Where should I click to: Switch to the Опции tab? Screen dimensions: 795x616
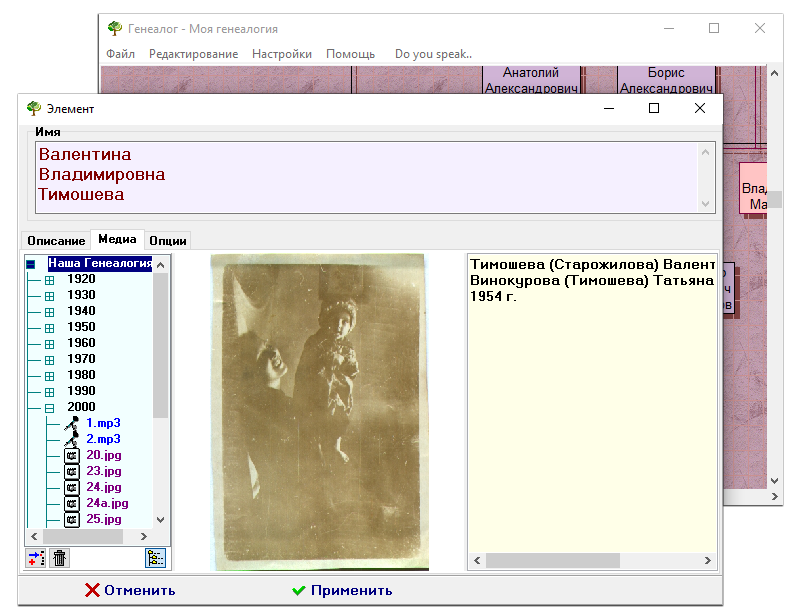(x=167, y=241)
